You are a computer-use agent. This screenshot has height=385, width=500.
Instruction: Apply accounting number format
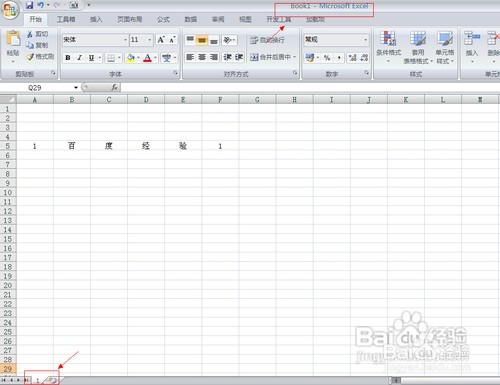[x=310, y=58]
